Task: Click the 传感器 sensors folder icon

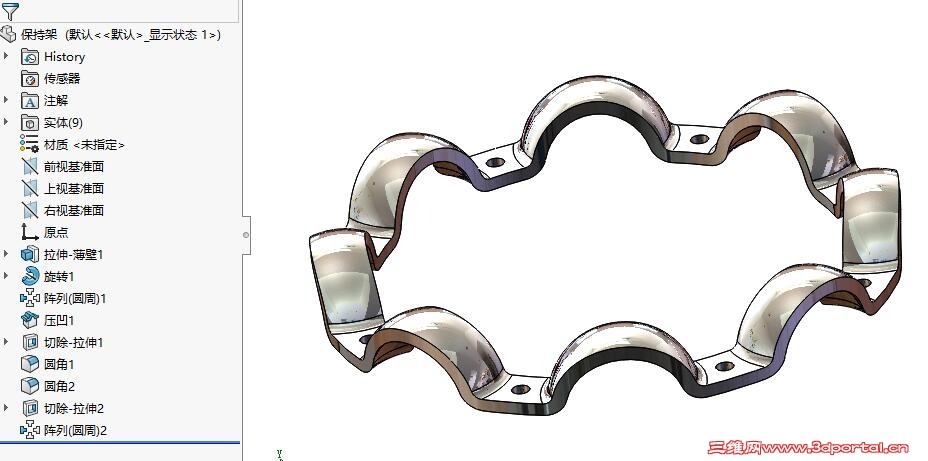Action: pyautogui.click(x=30, y=79)
